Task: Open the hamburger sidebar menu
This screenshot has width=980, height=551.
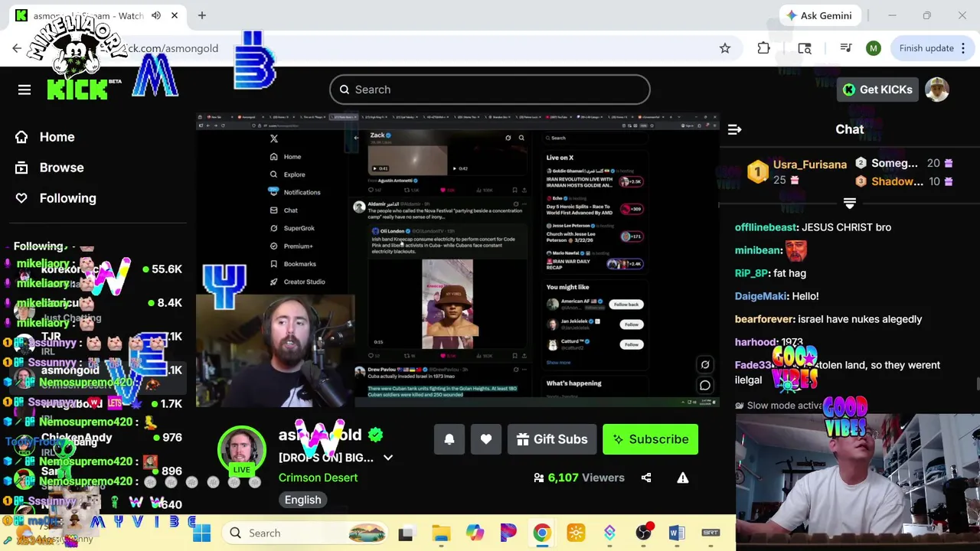Action: 24,90
